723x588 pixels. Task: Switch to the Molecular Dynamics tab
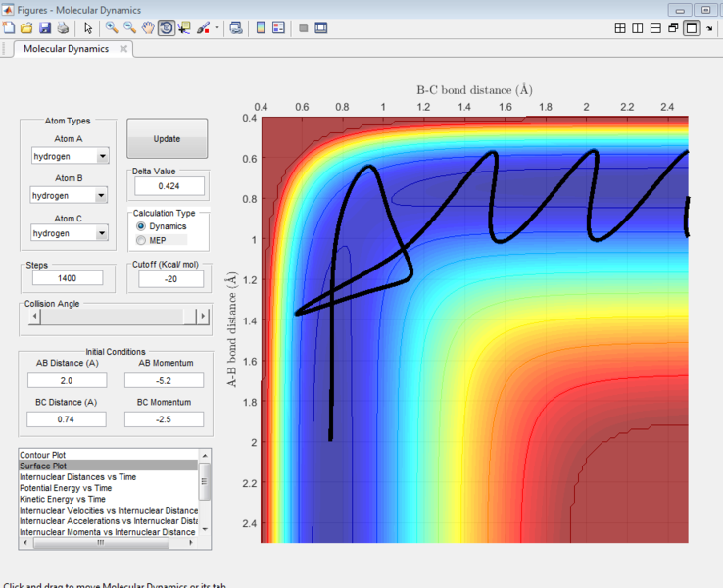click(x=67, y=48)
